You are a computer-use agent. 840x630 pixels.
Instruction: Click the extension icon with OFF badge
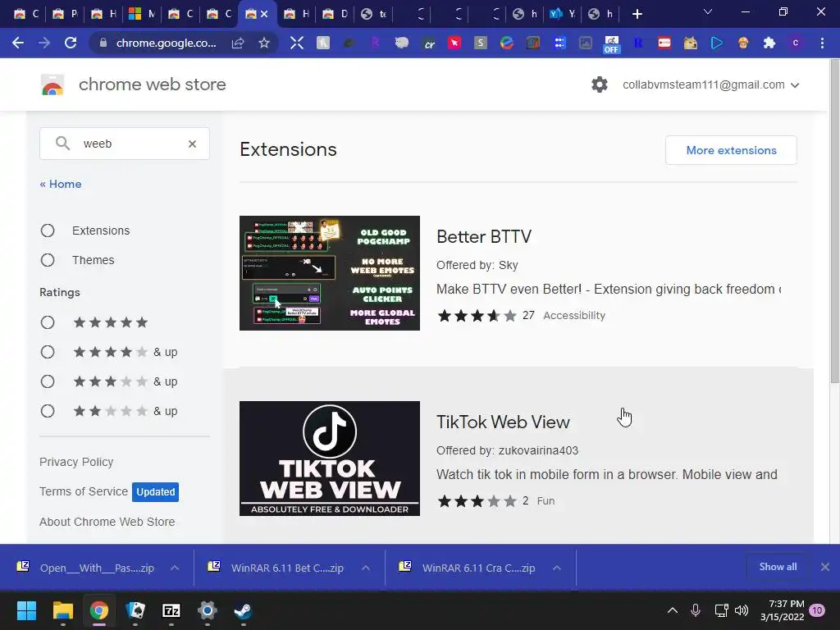[612, 44]
